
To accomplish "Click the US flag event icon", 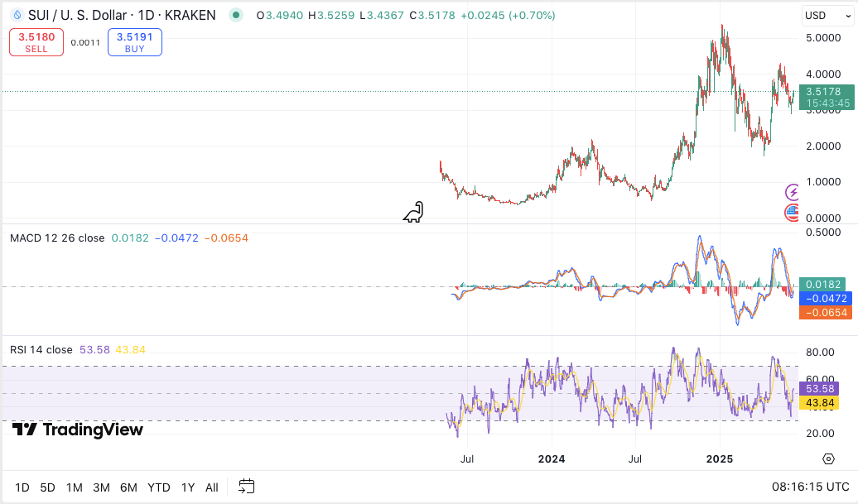I will (x=793, y=213).
